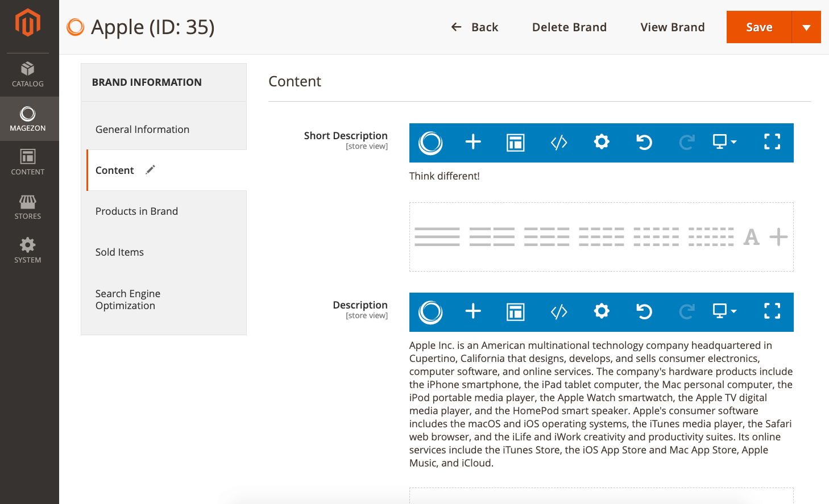The image size is (829, 504).
Task: Open the Magezon menu
Action: (x=28, y=119)
